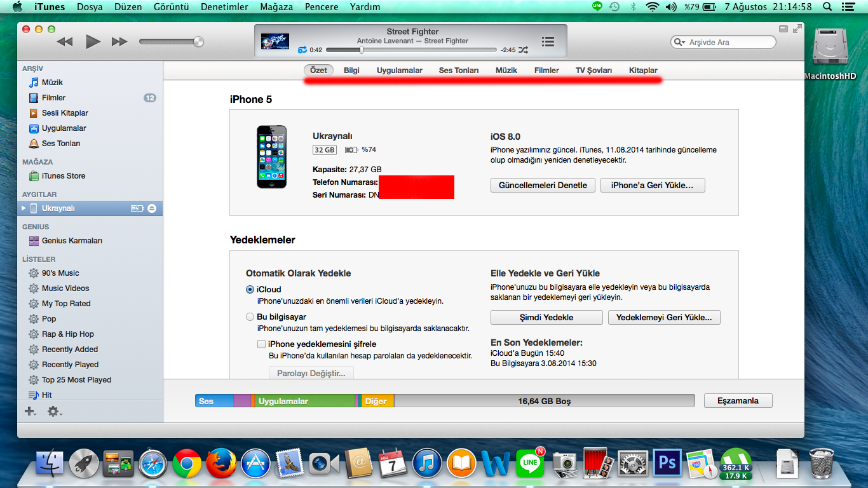Switch to the Özet tab
This screenshot has height=488, width=868.
[x=319, y=71]
